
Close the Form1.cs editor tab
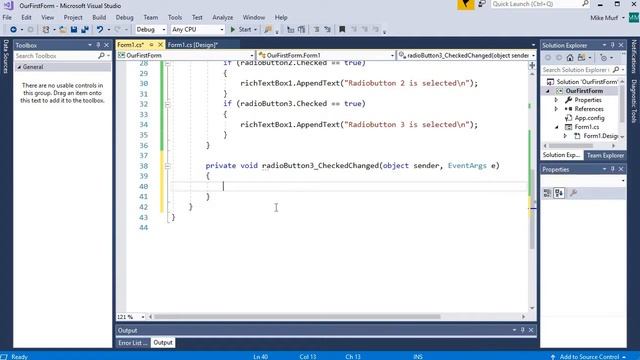tap(160, 44)
